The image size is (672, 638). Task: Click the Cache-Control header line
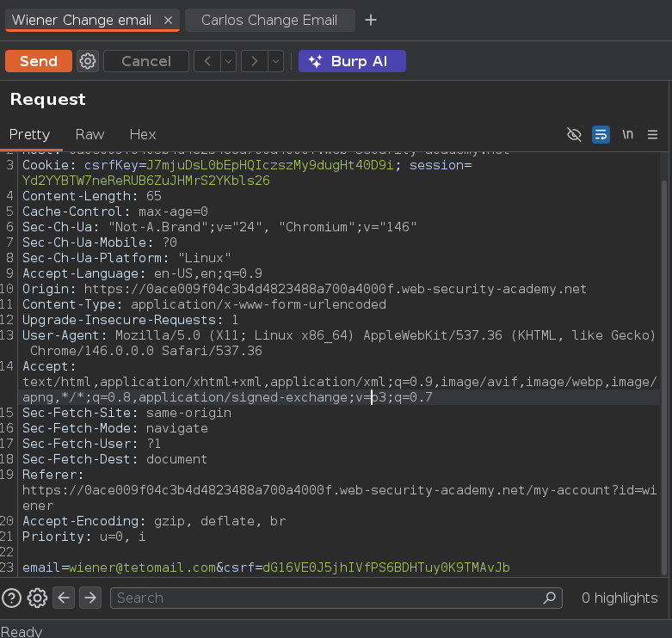coord(115,212)
